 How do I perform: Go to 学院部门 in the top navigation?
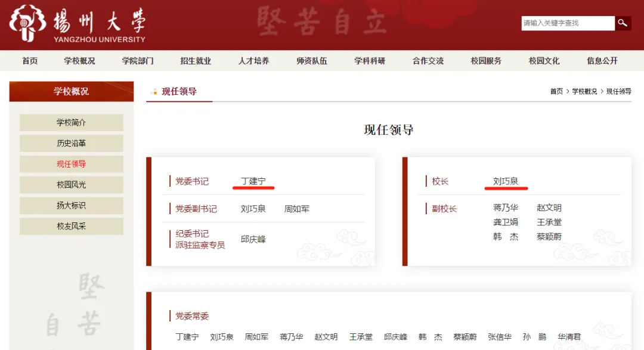click(x=138, y=61)
